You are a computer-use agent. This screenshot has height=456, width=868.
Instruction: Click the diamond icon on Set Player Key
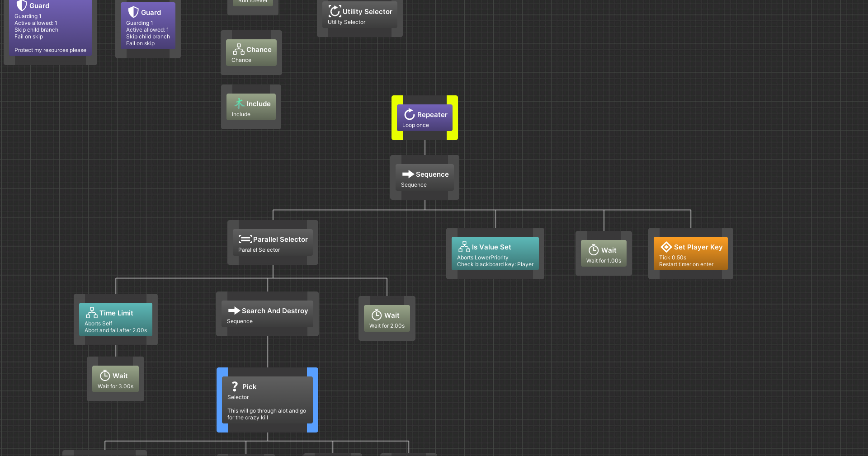[666, 247]
